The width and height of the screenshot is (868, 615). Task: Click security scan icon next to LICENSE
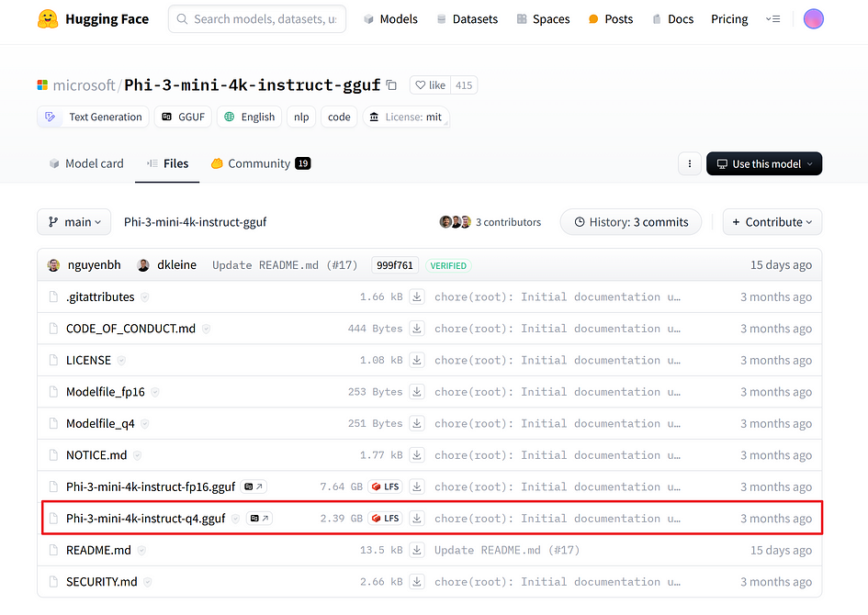click(121, 361)
